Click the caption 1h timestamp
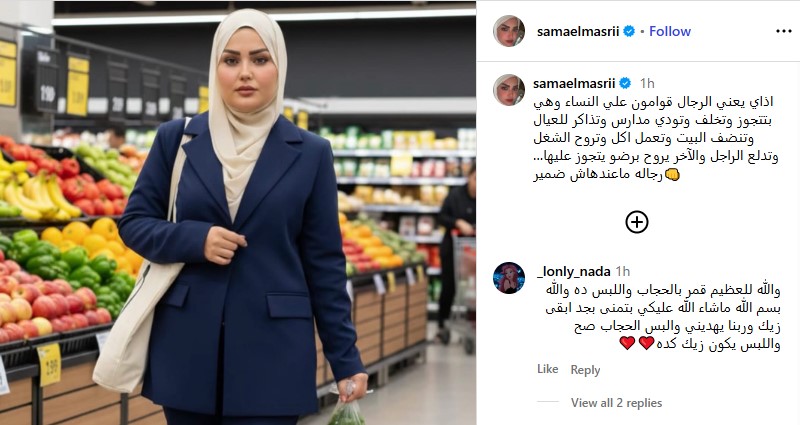Image resolution: width=800 pixels, height=425 pixels. (647, 83)
